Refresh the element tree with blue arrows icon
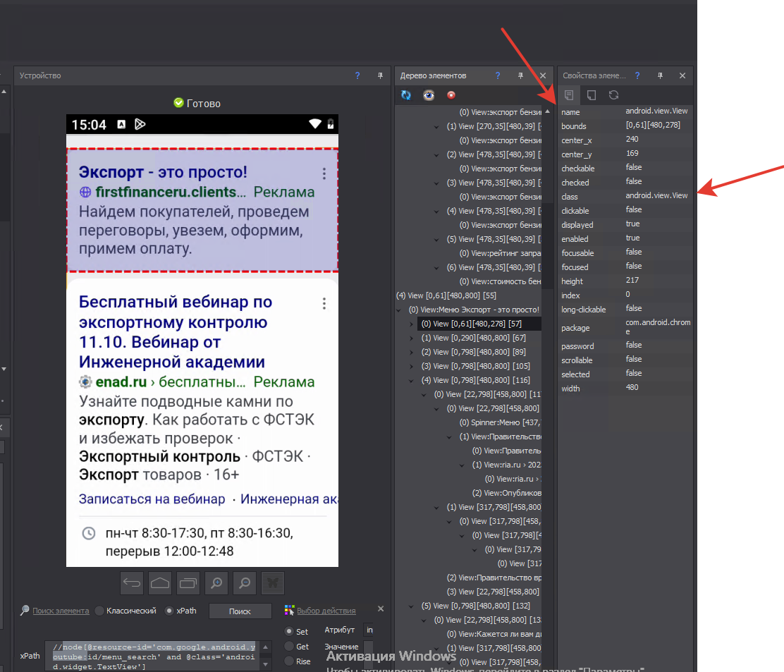 click(x=406, y=95)
